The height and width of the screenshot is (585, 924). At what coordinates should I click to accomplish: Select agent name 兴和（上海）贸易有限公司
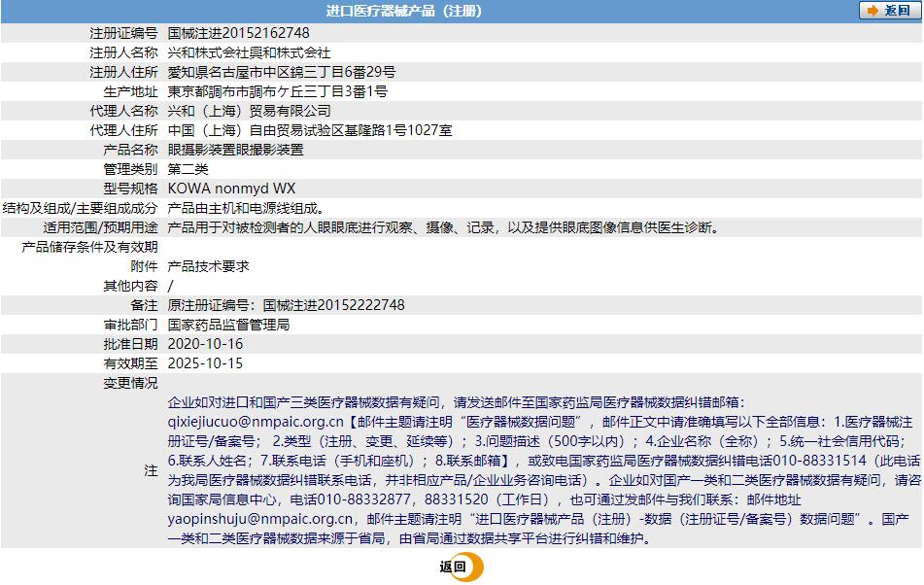(x=249, y=111)
